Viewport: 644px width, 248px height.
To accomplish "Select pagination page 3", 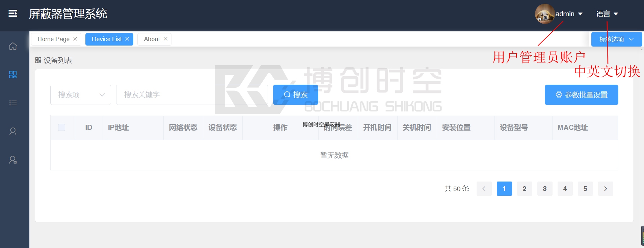I will (545, 189).
